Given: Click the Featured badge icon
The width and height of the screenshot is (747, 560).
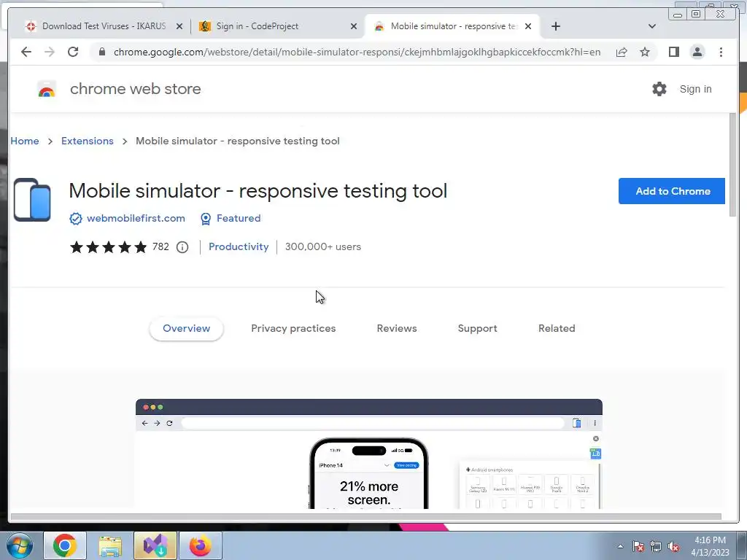Looking at the screenshot, I should (x=205, y=219).
